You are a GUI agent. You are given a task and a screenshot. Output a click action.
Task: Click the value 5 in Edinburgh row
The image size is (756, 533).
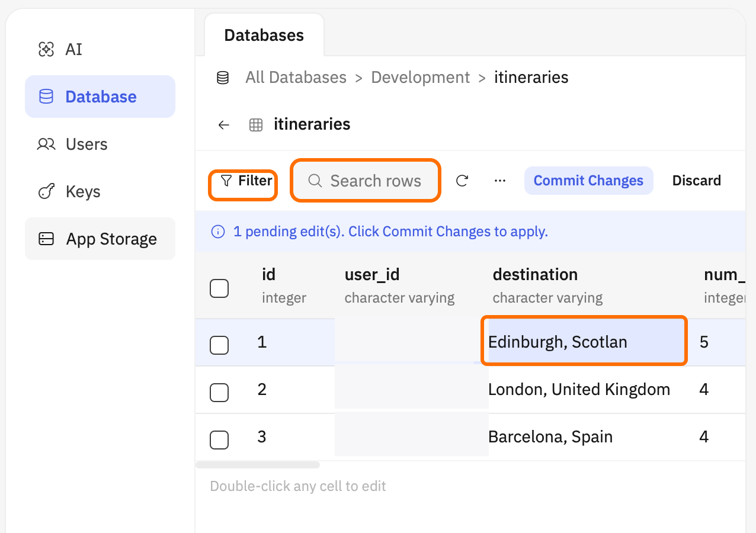(x=704, y=342)
